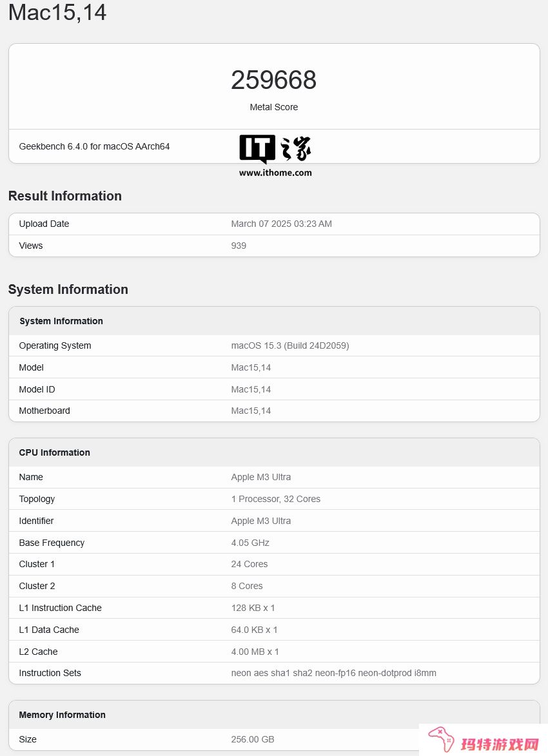Click the "Identifier" row label
Image resolution: width=548 pixels, height=756 pixels.
(36, 521)
